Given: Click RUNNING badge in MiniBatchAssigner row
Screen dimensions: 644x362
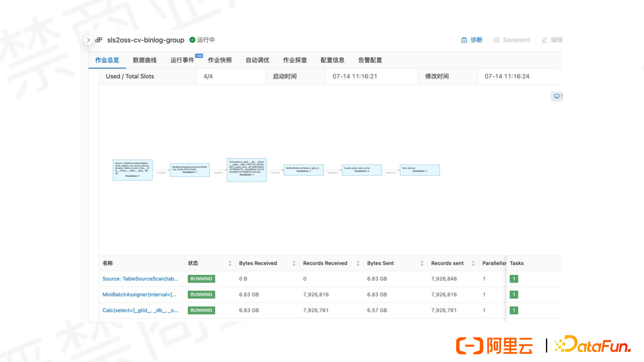Looking at the screenshot, I should 201,294.
